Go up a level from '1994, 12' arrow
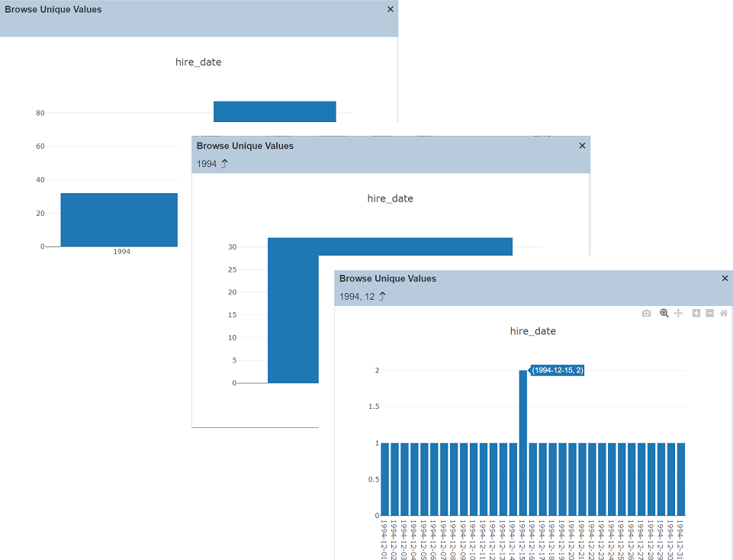The height and width of the screenshot is (560, 733). [x=382, y=297]
